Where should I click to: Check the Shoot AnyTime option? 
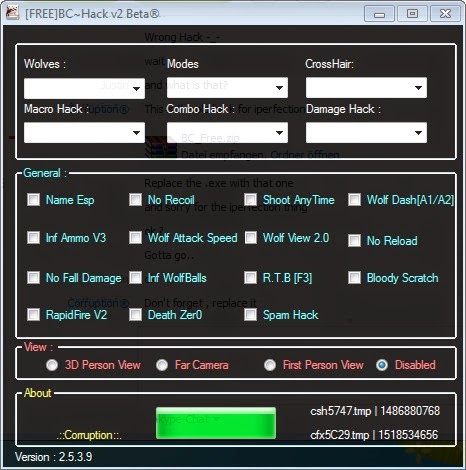[250, 200]
